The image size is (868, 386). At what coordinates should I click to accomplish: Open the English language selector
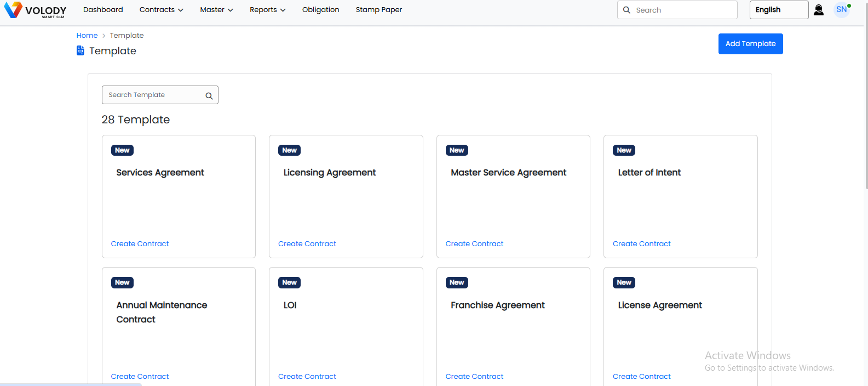pos(779,10)
